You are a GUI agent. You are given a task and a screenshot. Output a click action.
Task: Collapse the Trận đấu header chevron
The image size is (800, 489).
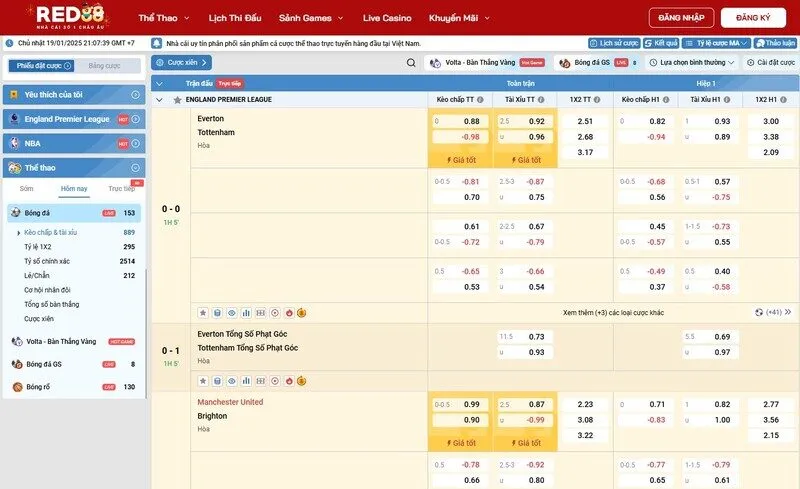[x=159, y=83]
